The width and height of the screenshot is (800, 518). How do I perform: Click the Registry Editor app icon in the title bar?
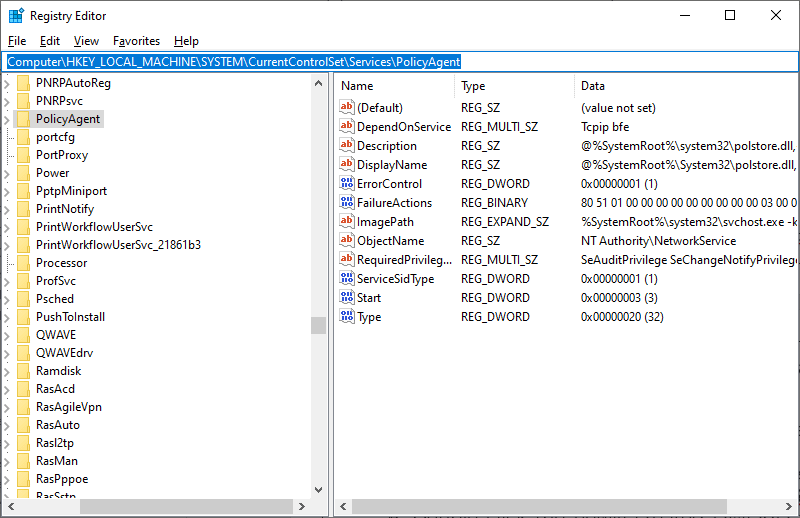tap(15, 16)
